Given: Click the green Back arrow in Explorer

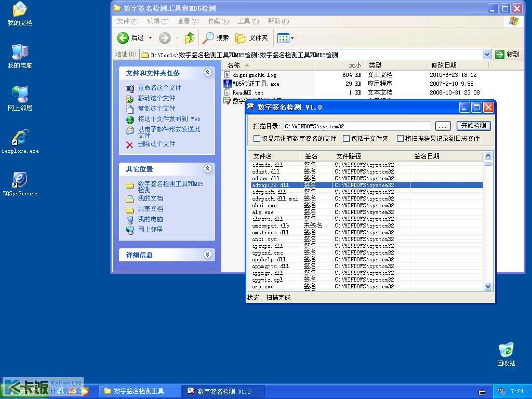Looking at the screenshot, I should [123, 37].
